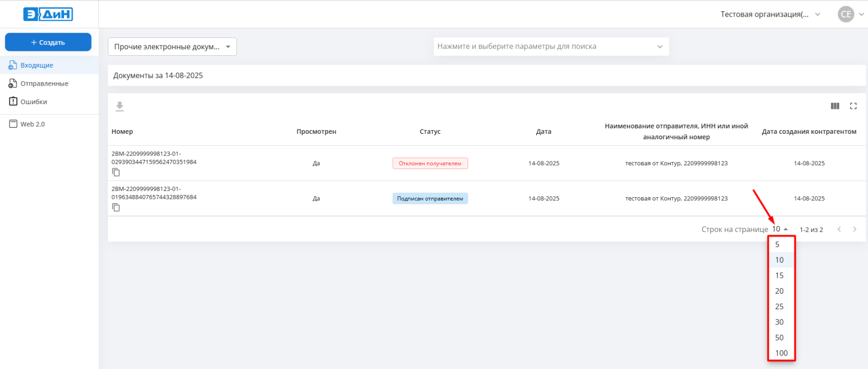Select 25 rows per page
The width and height of the screenshot is (868, 369).
click(x=780, y=307)
